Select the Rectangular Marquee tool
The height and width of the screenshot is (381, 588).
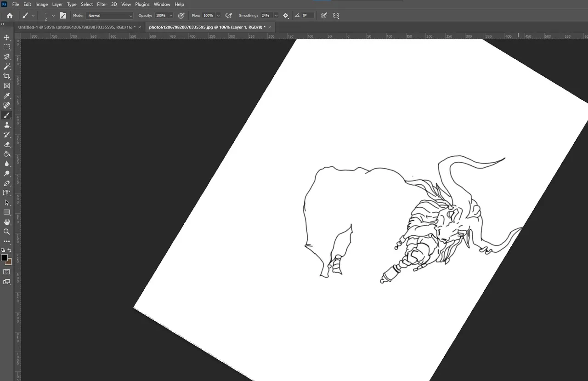pyautogui.click(x=6, y=47)
